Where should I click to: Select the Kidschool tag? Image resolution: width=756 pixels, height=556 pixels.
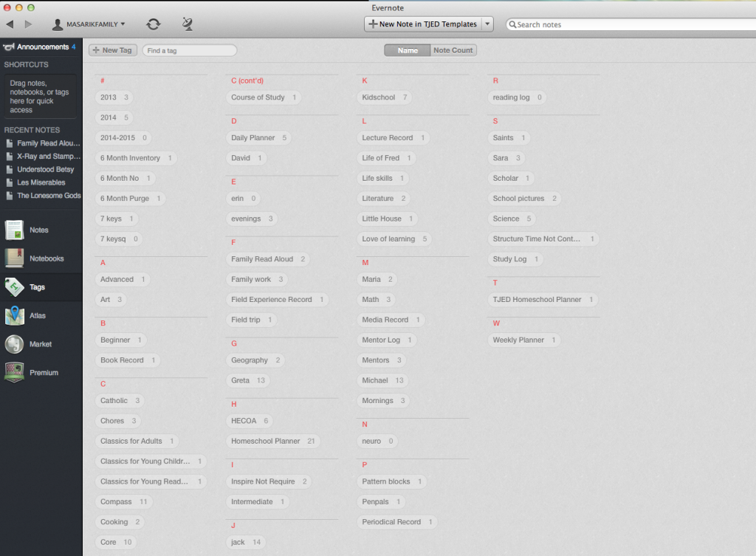pos(385,97)
